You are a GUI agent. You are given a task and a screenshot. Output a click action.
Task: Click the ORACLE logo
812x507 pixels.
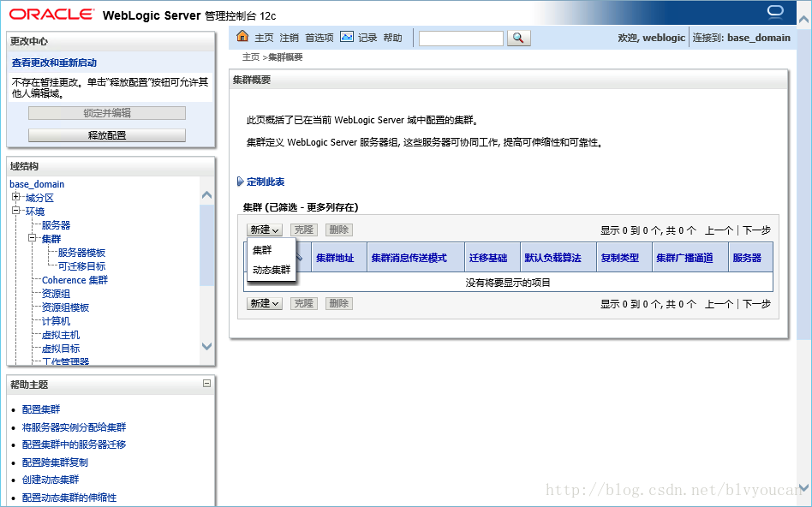coord(50,13)
